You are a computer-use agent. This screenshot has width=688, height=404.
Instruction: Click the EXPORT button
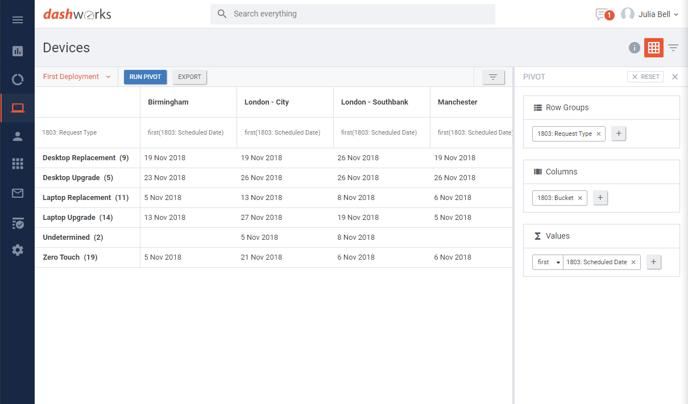coord(190,77)
